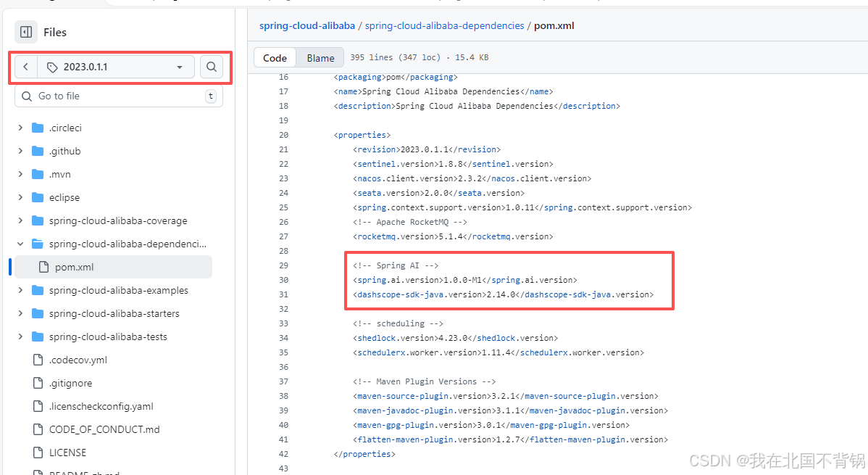Screen dimensions: 868x475
Task: Click the sentinel.version 1.8.8 line
Action: 453,164
